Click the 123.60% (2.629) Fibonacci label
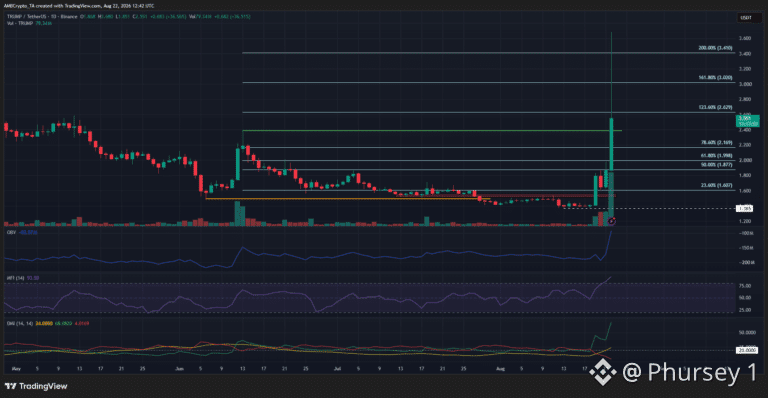Viewport: 768px width, 398px height. 715,107
